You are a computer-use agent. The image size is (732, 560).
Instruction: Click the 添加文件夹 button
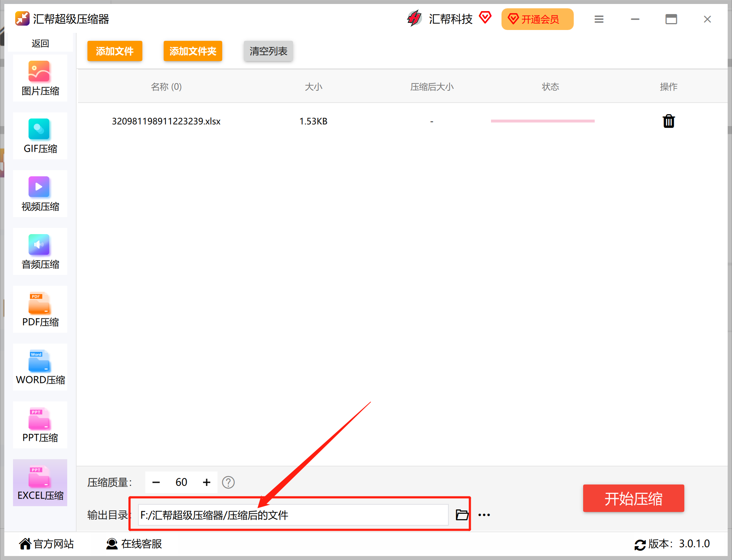193,51
